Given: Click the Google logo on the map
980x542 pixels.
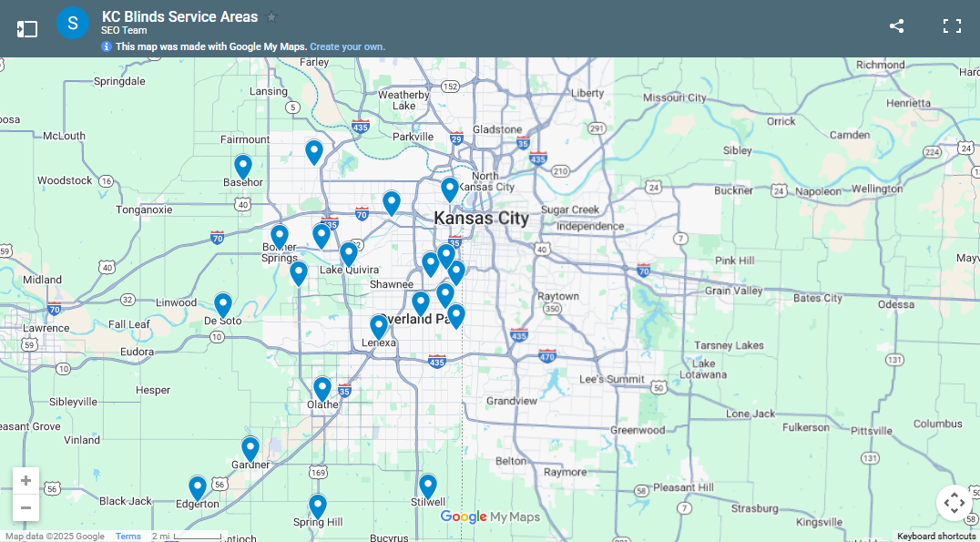Looking at the screenshot, I should coord(464,516).
